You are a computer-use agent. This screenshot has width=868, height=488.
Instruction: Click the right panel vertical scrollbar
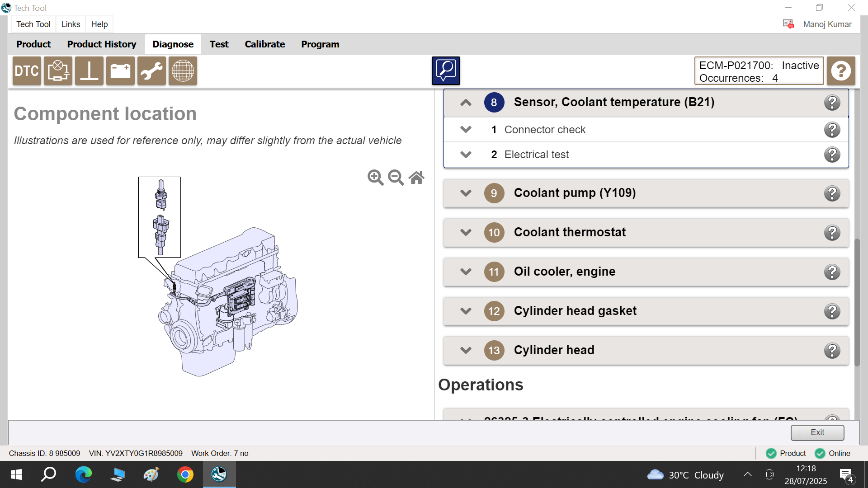click(x=857, y=302)
